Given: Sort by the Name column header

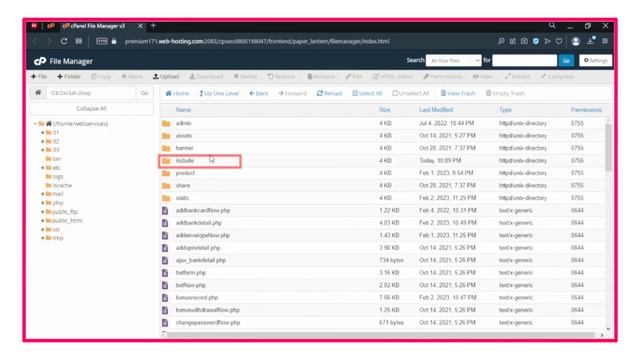Looking at the screenshot, I should coord(183,110).
